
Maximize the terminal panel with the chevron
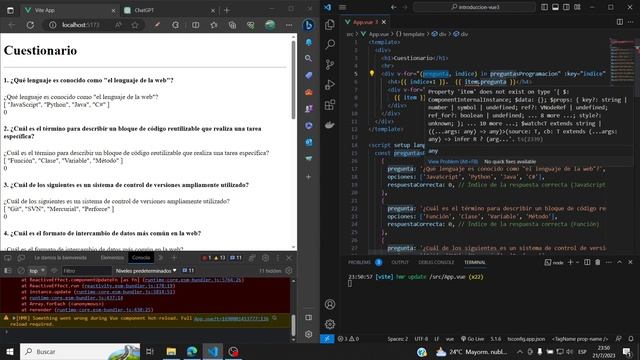pos(619,262)
